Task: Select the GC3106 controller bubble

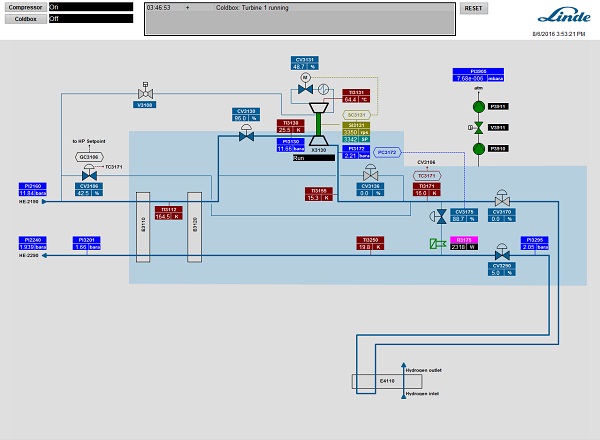Action: (89, 156)
